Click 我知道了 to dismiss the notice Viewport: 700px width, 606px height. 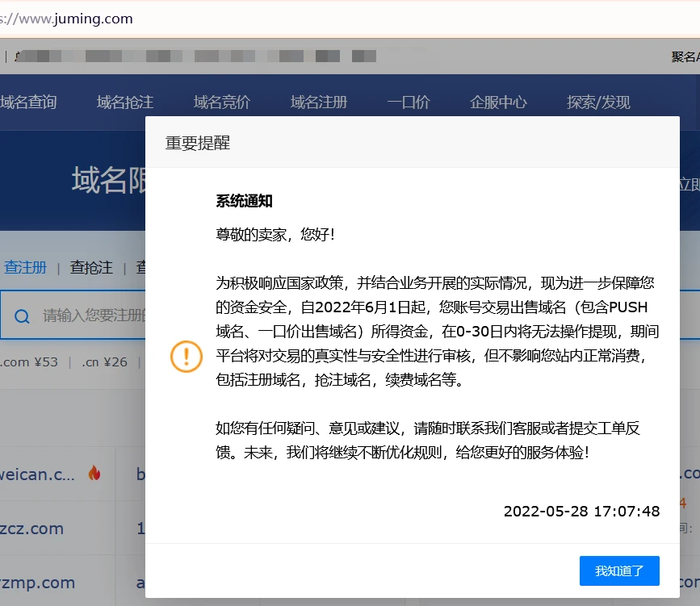619,570
